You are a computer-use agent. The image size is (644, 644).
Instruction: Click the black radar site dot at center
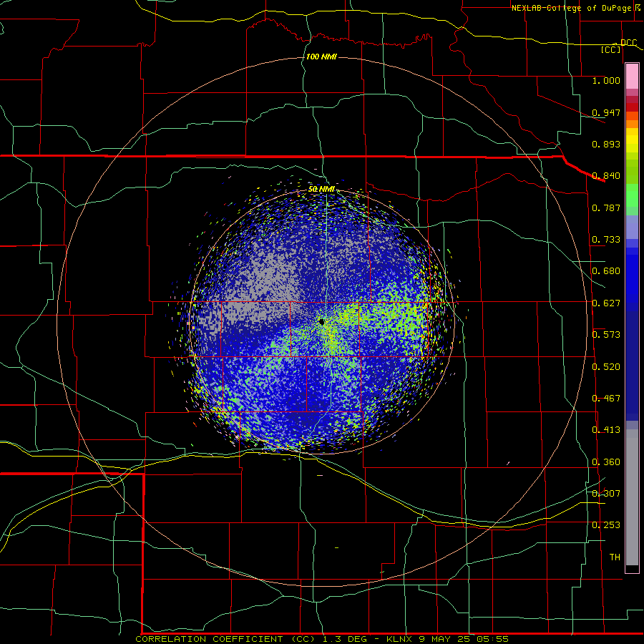click(321, 321)
